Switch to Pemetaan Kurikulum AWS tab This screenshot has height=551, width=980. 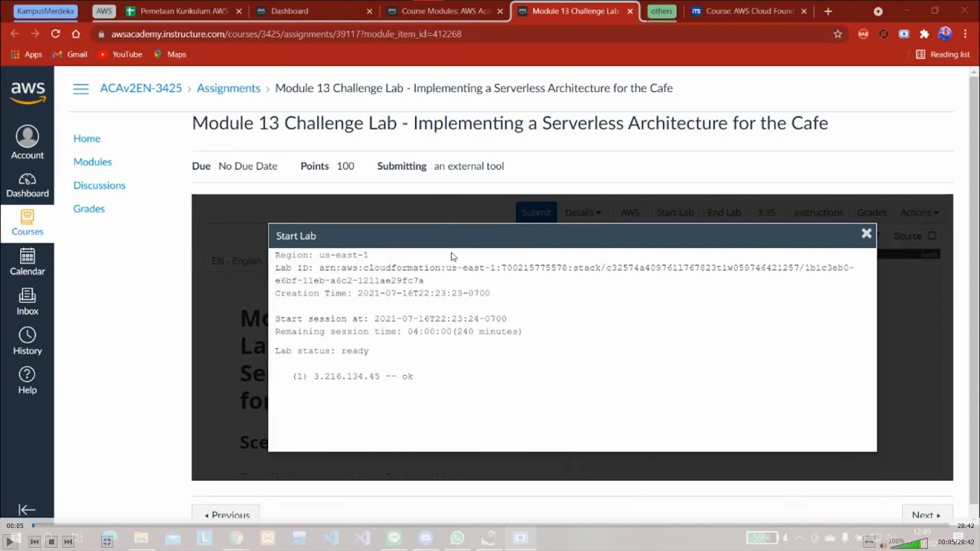[x=182, y=11]
